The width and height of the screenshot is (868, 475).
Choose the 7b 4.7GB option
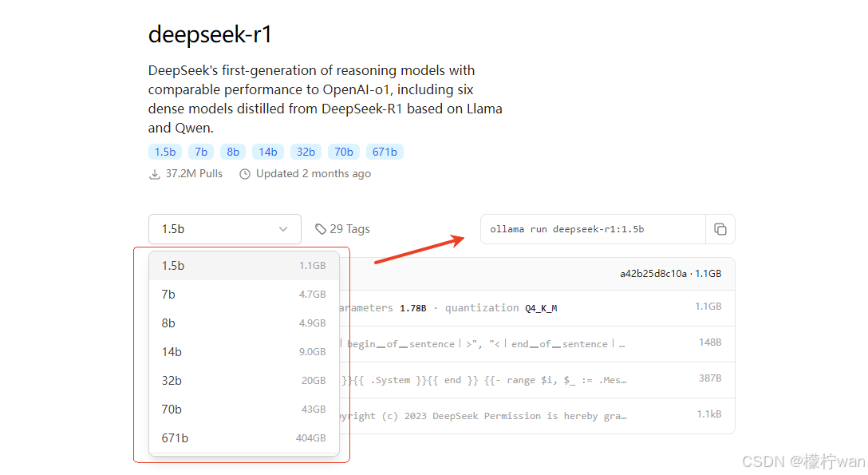click(x=244, y=295)
